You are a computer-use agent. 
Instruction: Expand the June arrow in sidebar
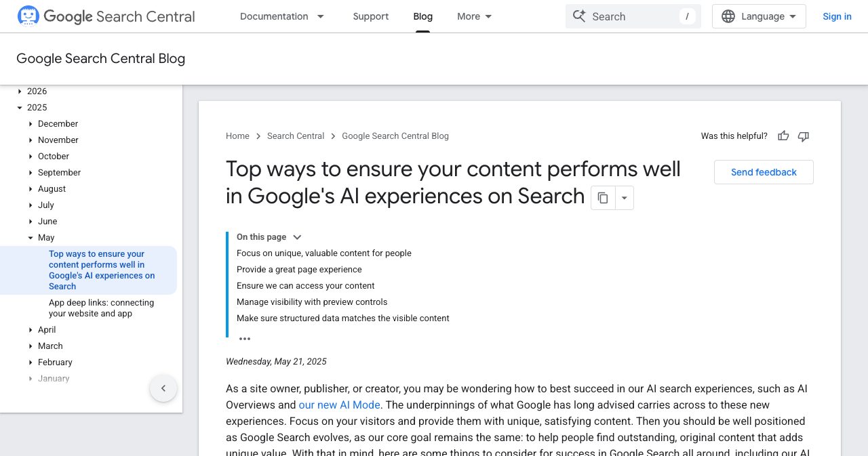coord(31,222)
